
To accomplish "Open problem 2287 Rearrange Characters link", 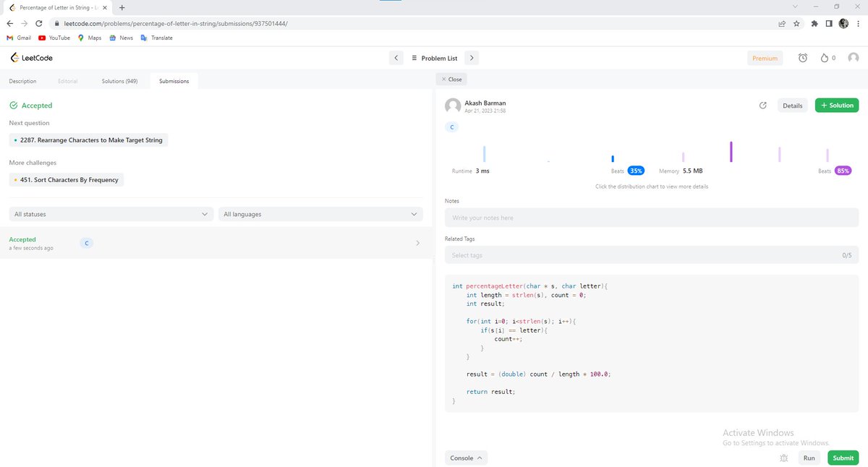I will pos(89,140).
